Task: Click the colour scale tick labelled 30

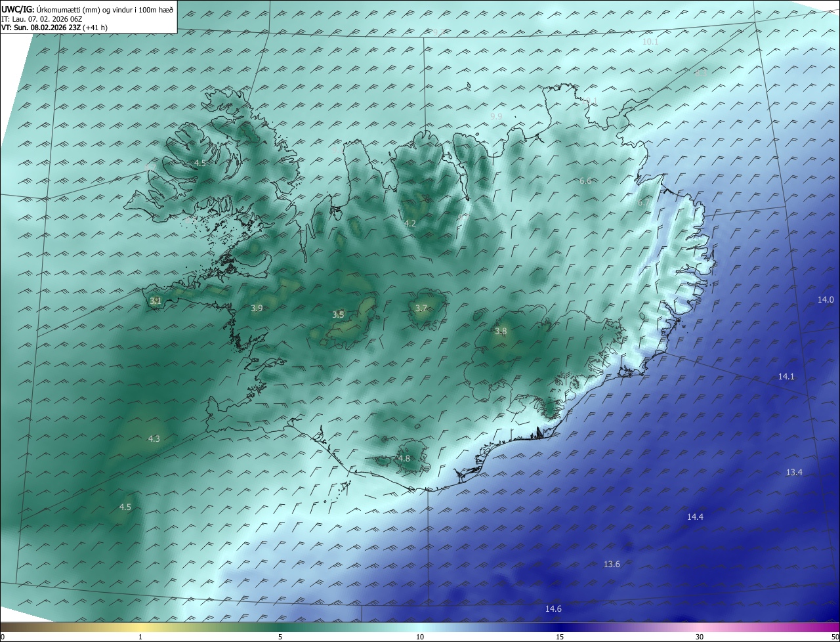Action: click(700, 637)
